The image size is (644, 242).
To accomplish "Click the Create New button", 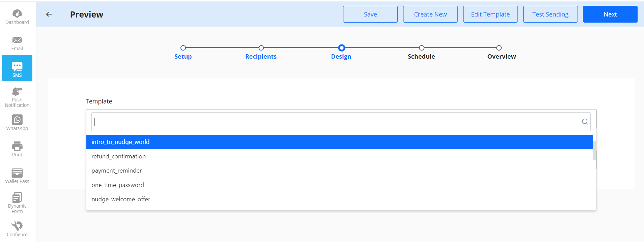I will (430, 14).
